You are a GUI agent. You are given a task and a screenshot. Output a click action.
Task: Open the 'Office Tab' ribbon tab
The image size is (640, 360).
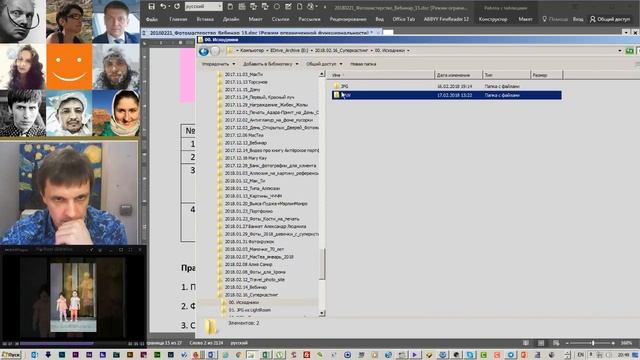click(x=404, y=19)
